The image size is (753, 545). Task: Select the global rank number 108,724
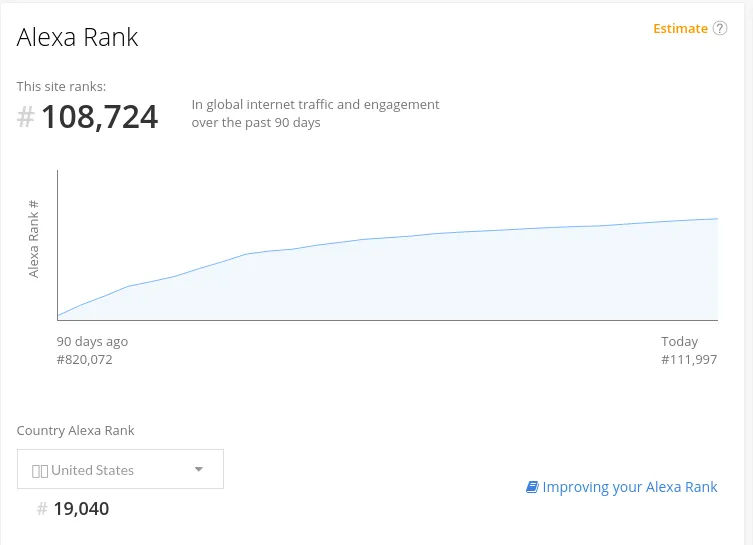99,117
